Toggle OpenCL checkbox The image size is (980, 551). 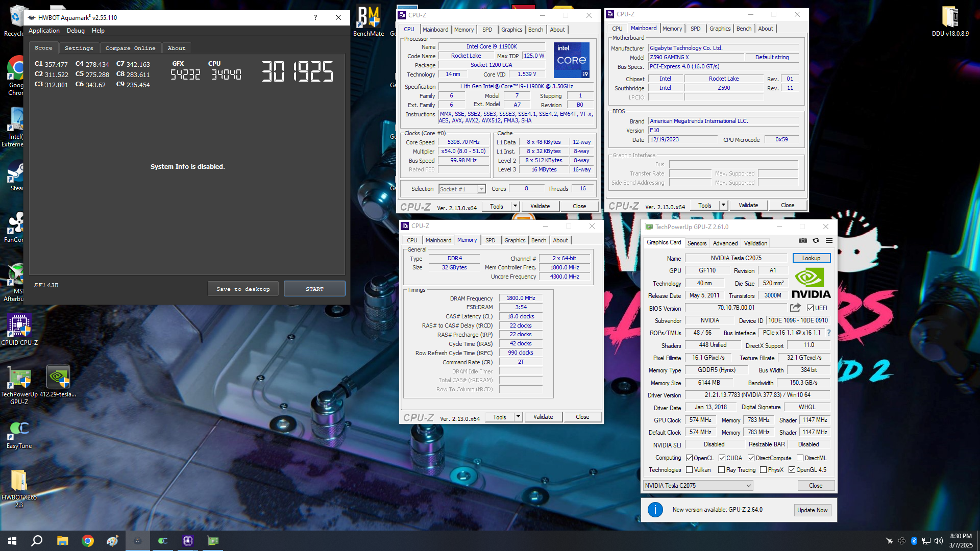689,458
